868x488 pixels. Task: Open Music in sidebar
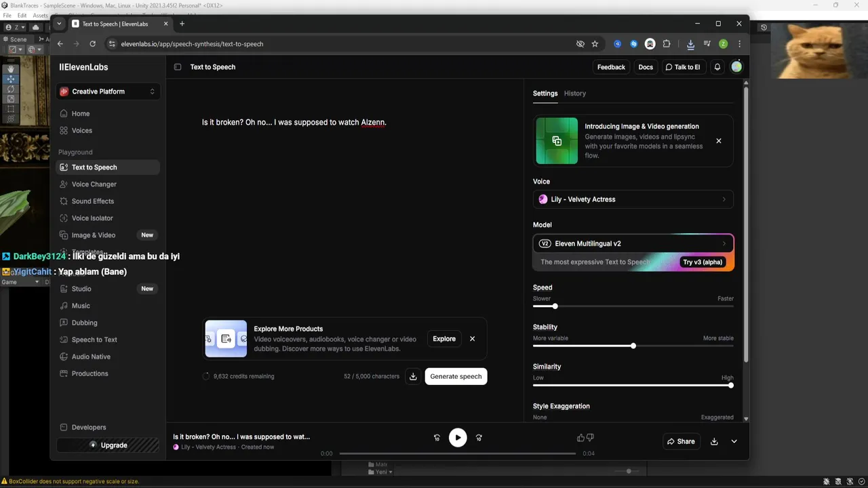click(x=108, y=306)
